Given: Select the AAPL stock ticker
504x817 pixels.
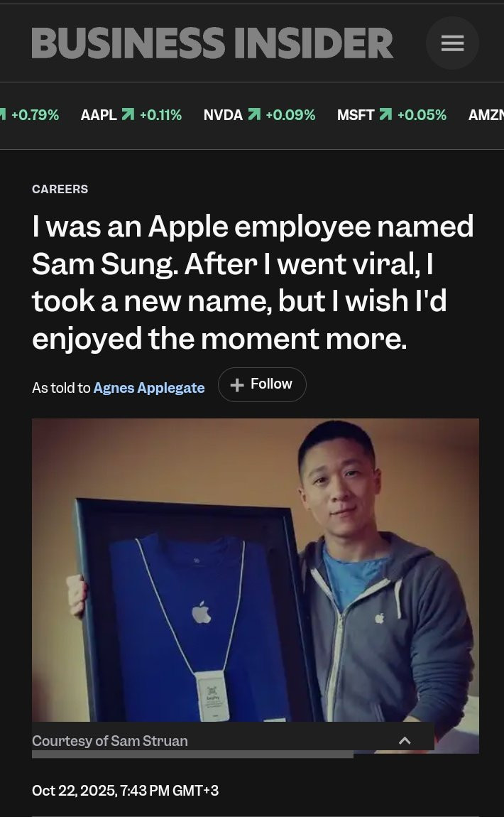Looking at the screenshot, I should click(131, 114).
